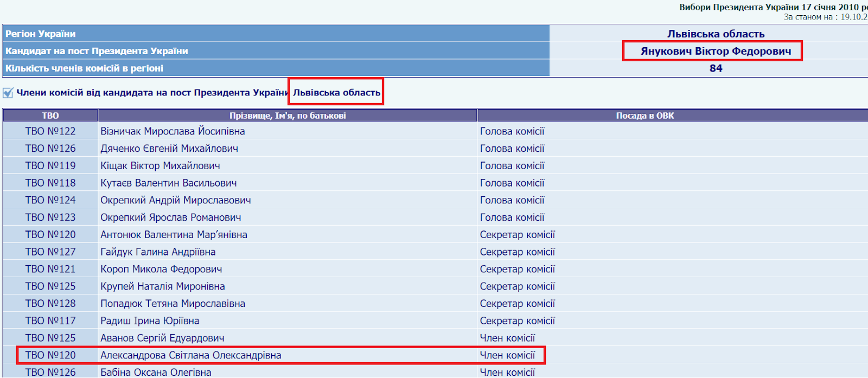Select Кутаєв Валентин Васильович in the table
The width and height of the screenshot is (868, 378).
point(168,183)
